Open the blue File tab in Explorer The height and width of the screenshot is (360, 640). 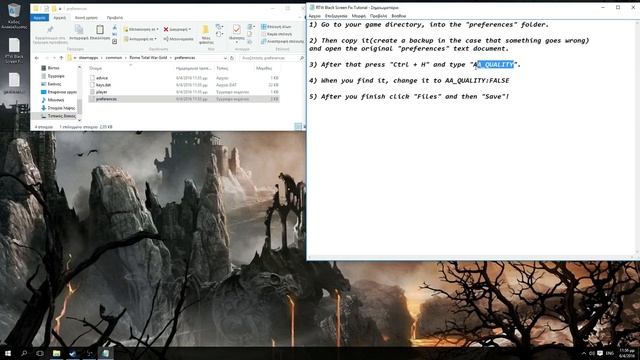click(40, 18)
